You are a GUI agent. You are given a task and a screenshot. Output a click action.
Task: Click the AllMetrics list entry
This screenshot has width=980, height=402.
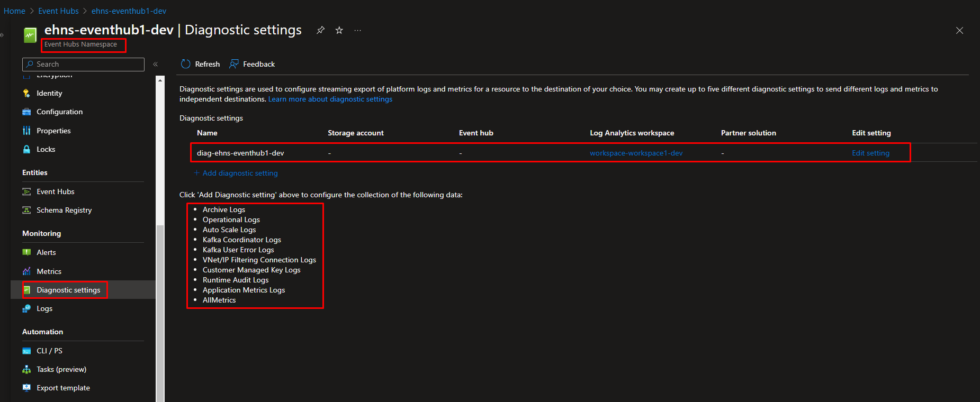[219, 300]
